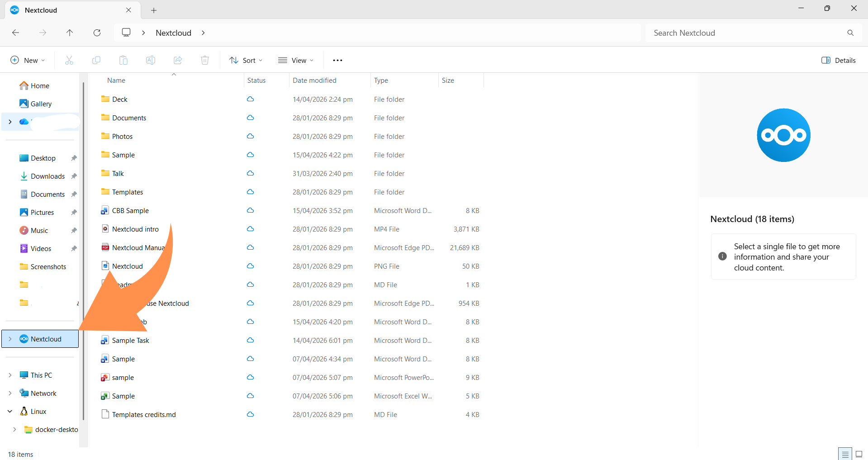The image size is (868, 460).
Task: Open pinned Videos folder
Action: [41, 248]
